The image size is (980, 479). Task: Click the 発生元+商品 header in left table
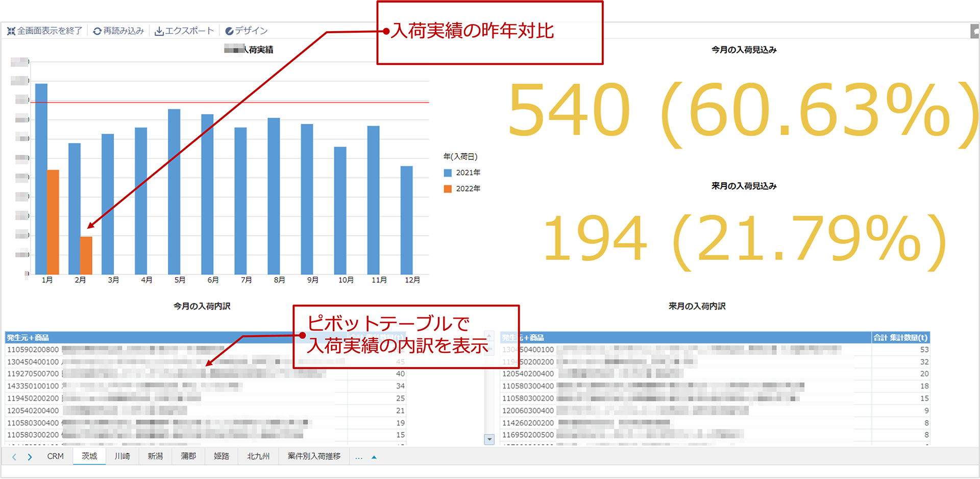click(28, 338)
